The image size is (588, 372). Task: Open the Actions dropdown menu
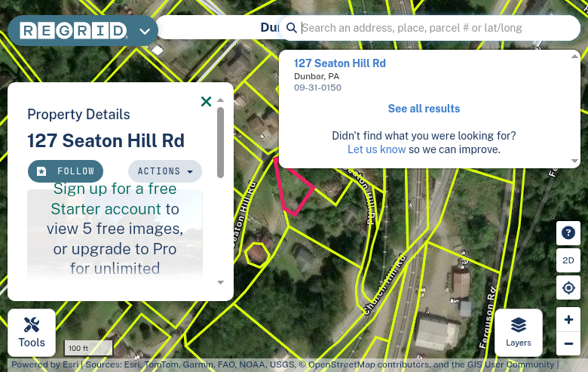(x=165, y=171)
